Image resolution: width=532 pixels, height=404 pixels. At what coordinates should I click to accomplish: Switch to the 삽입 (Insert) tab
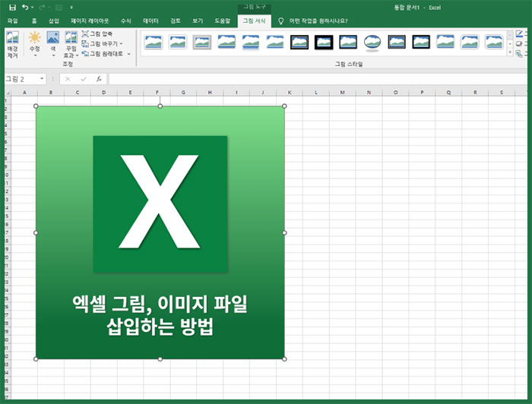pos(54,21)
